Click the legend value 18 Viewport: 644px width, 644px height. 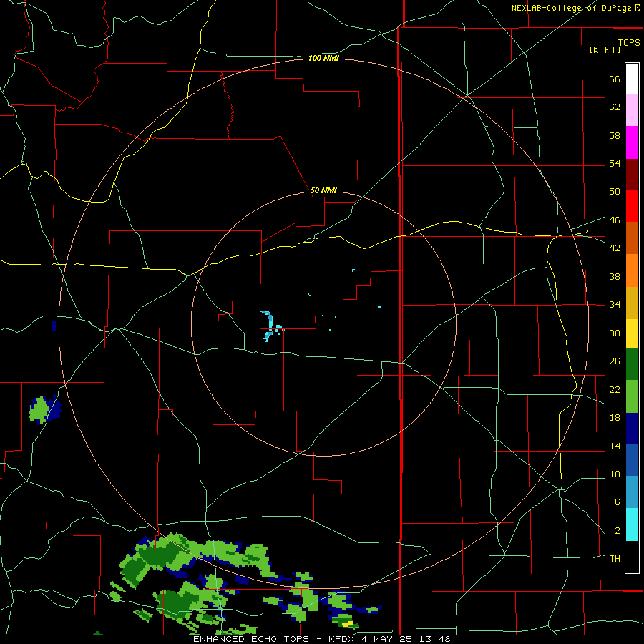615,418
